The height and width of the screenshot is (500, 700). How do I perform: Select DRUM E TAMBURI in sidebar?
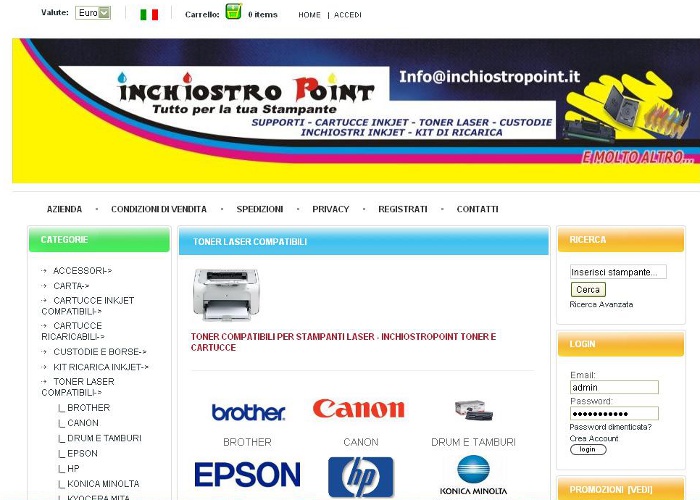(104, 438)
